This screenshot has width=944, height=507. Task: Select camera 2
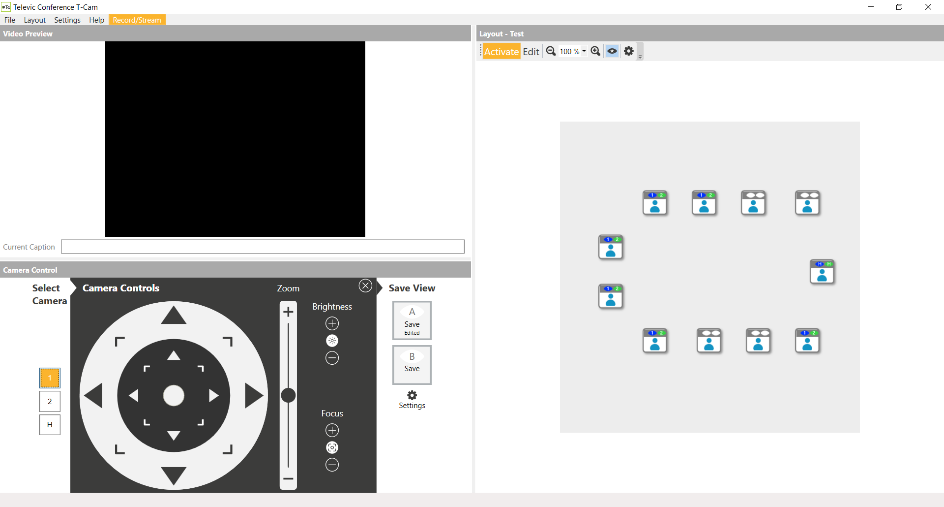pos(49,401)
